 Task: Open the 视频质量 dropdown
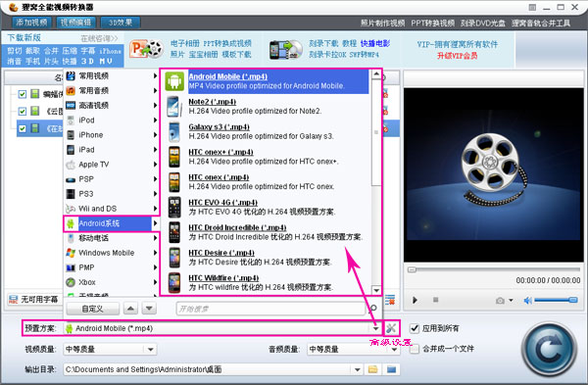pos(150,350)
